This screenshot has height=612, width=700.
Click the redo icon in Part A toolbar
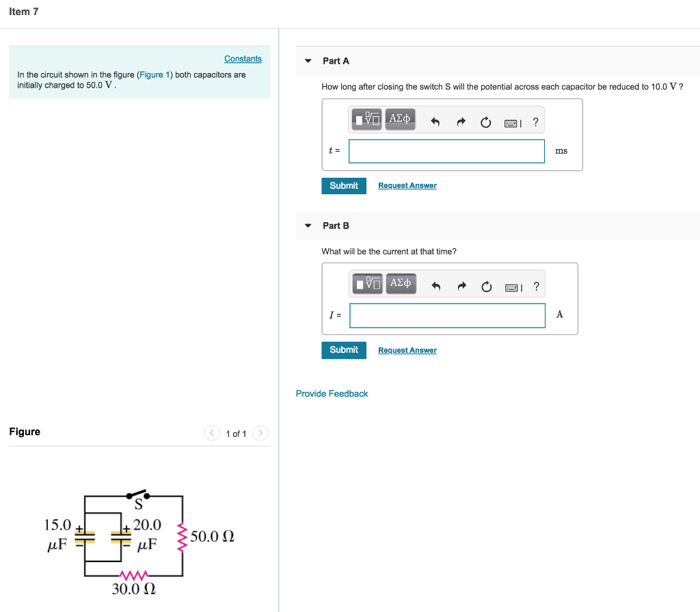[x=461, y=121]
